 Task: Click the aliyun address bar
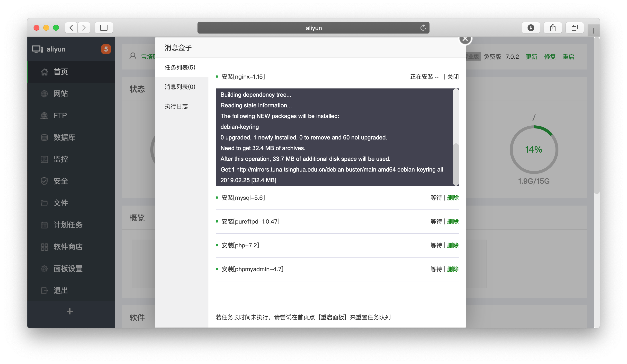click(313, 28)
